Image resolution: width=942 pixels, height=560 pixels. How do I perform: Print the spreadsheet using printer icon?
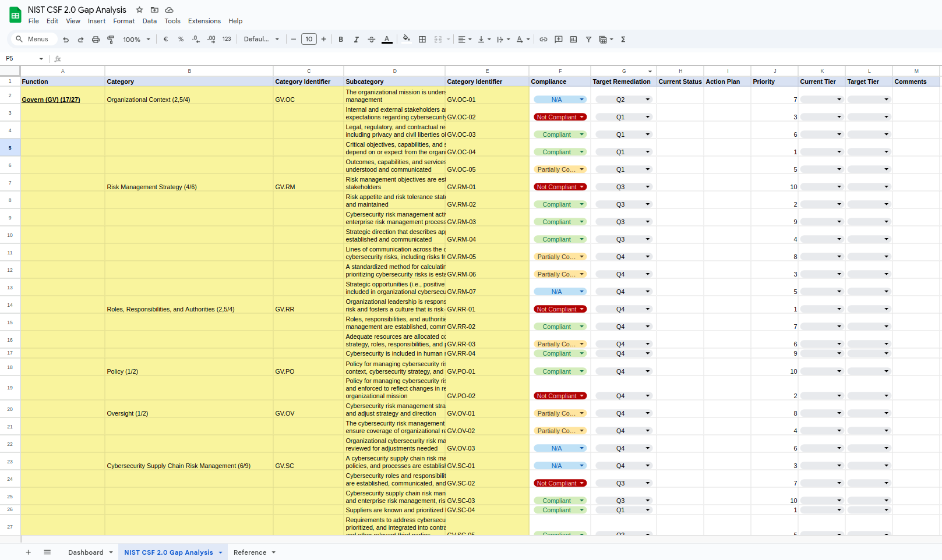click(96, 40)
